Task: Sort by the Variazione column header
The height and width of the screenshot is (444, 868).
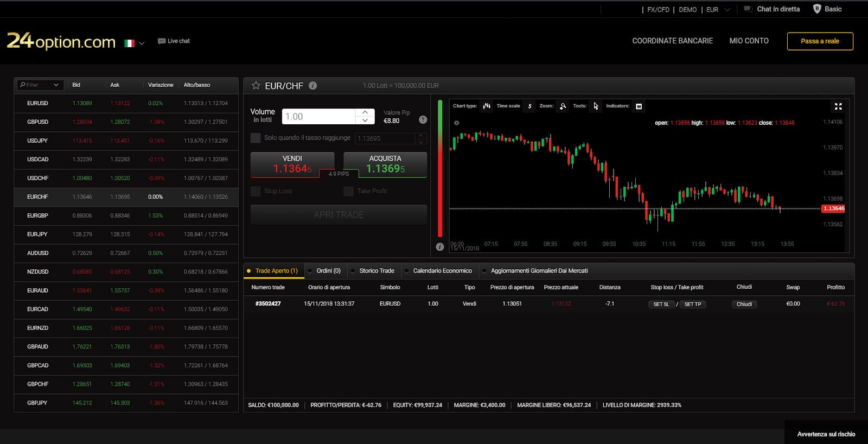Action: click(161, 85)
